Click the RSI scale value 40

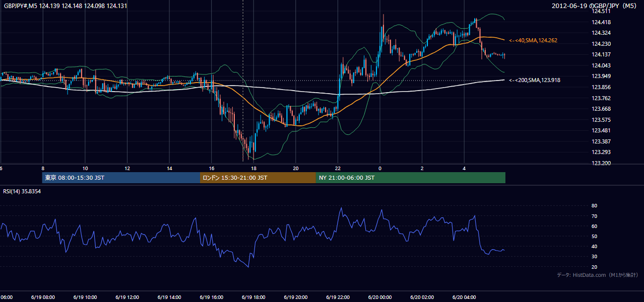[x=594, y=246]
